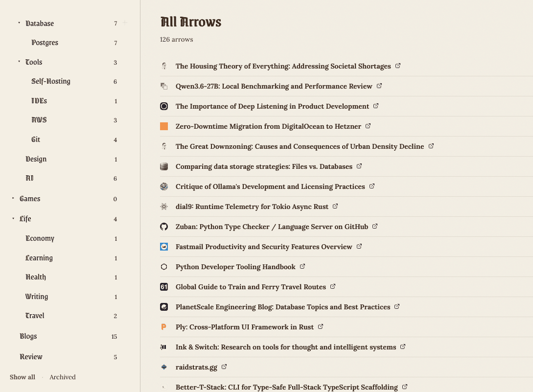
Task: Open dial9 Runtime Telemetry for Tokio link
Action: tap(252, 207)
